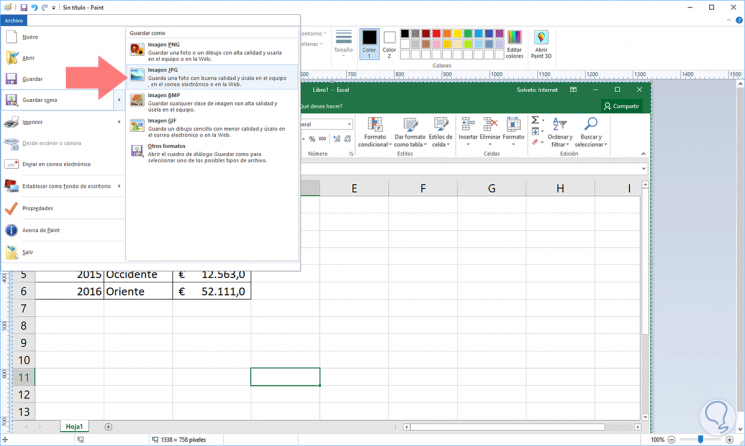Open Otros formatos save dialog option
This screenshot has width=745, height=446.
(x=212, y=153)
